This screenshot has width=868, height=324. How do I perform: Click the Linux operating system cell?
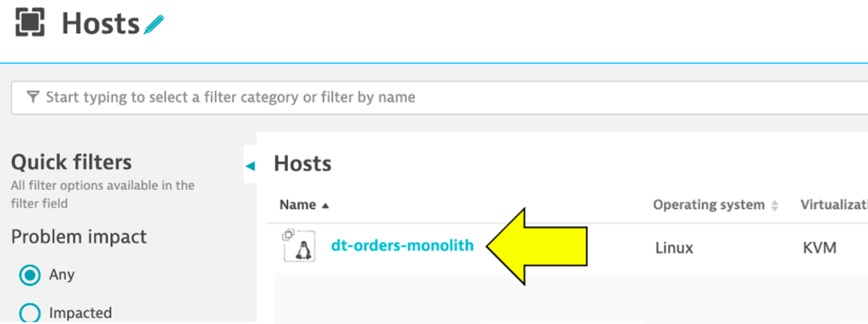[674, 248]
